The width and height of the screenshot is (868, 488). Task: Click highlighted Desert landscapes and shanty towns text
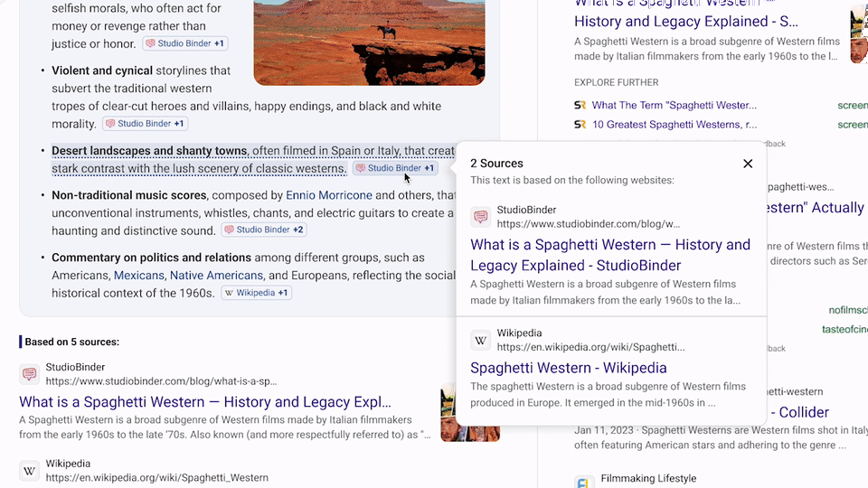[149, 151]
